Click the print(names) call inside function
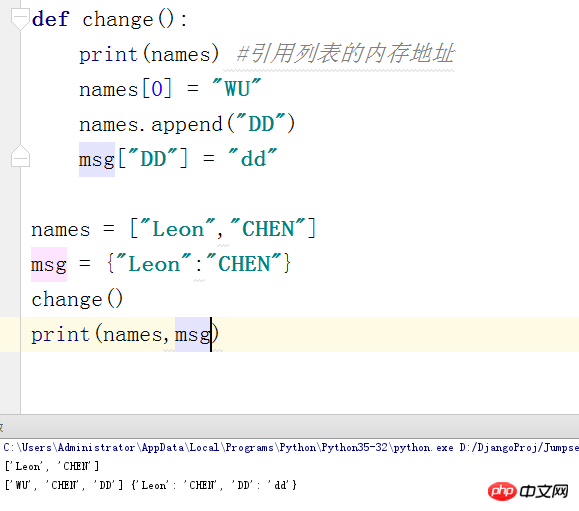The height and width of the screenshot is (511, 579). coord(149,54)
